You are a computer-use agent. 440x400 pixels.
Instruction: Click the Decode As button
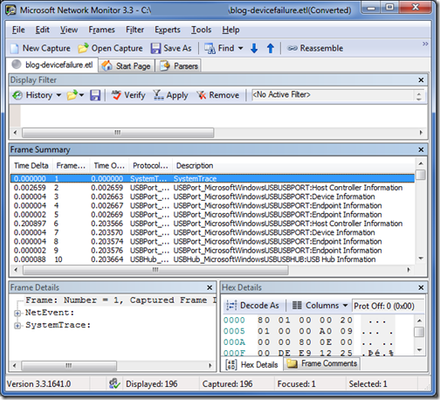[253, 305]
